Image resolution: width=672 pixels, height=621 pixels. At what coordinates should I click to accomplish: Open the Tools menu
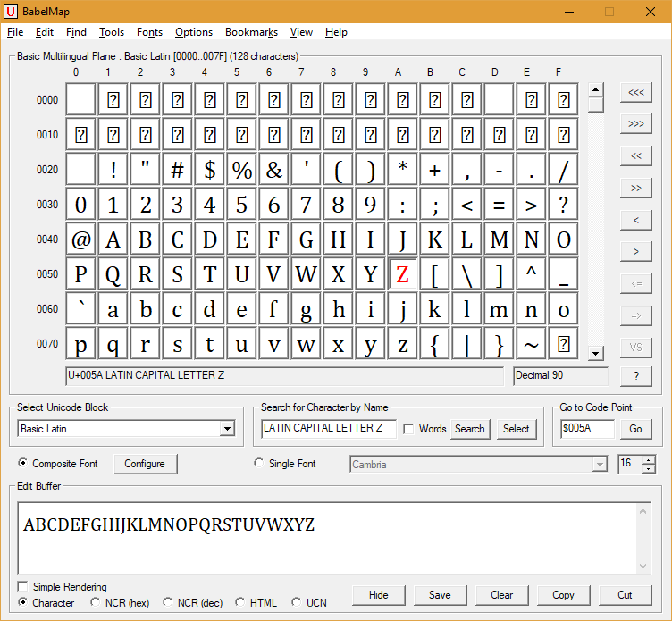click(x=112, y=32)
